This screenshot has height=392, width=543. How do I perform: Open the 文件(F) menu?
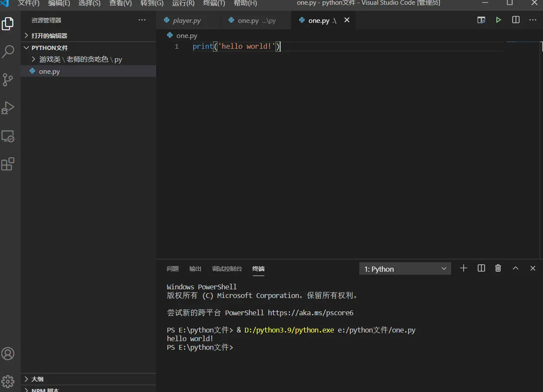click(28, 3)
